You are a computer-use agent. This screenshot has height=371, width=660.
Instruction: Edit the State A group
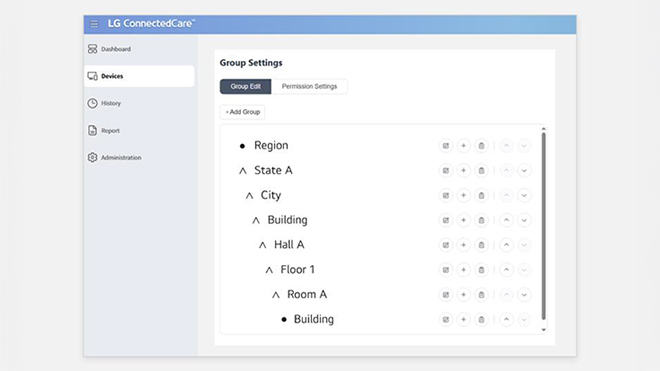[x=446, y=171]
